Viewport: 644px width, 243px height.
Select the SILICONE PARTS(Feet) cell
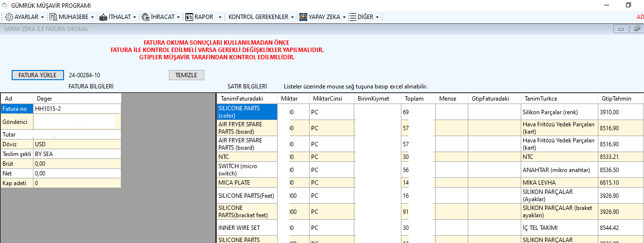[247, 196]
